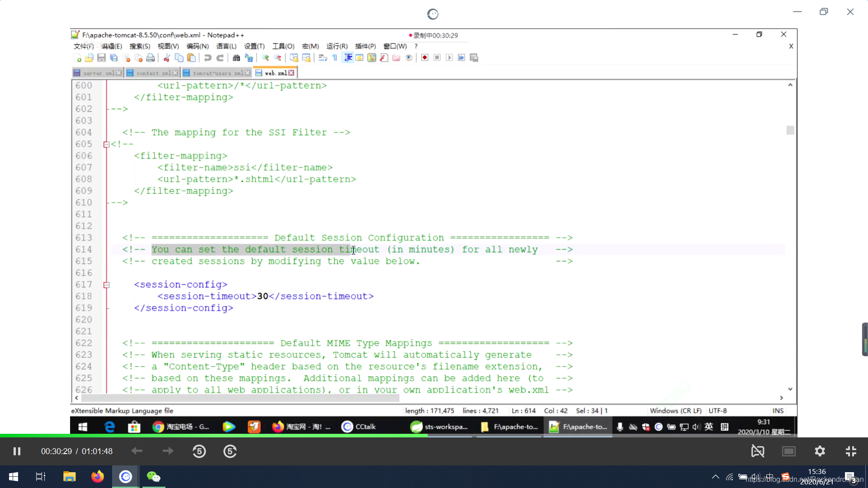Pause the video playback
The height and width of the screenshot is (488, 868).
(17, 451)
